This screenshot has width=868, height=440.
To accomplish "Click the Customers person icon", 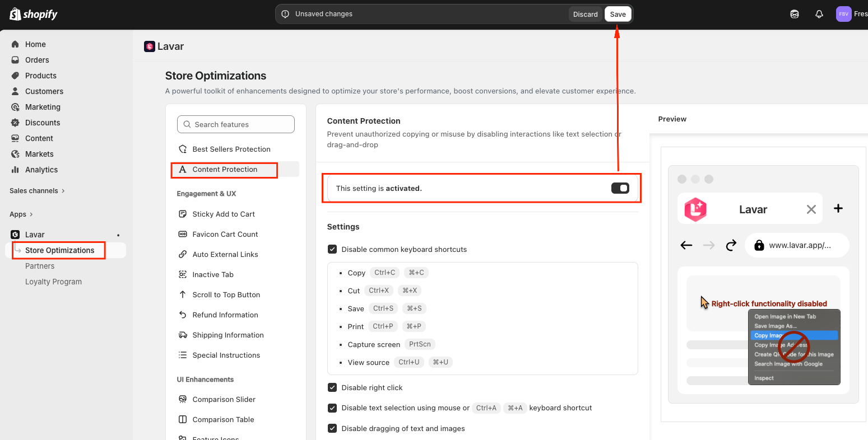I will click(15, 91).
